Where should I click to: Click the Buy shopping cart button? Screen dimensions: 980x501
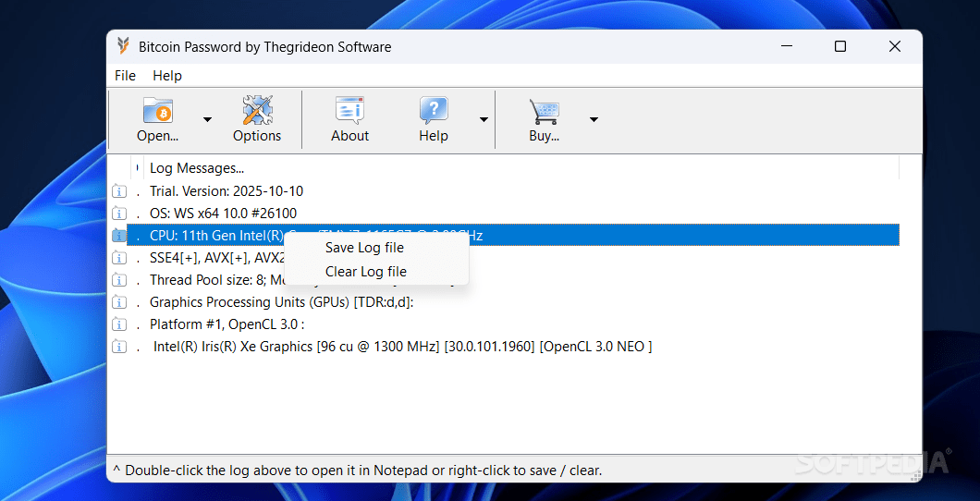coord(544,120)
